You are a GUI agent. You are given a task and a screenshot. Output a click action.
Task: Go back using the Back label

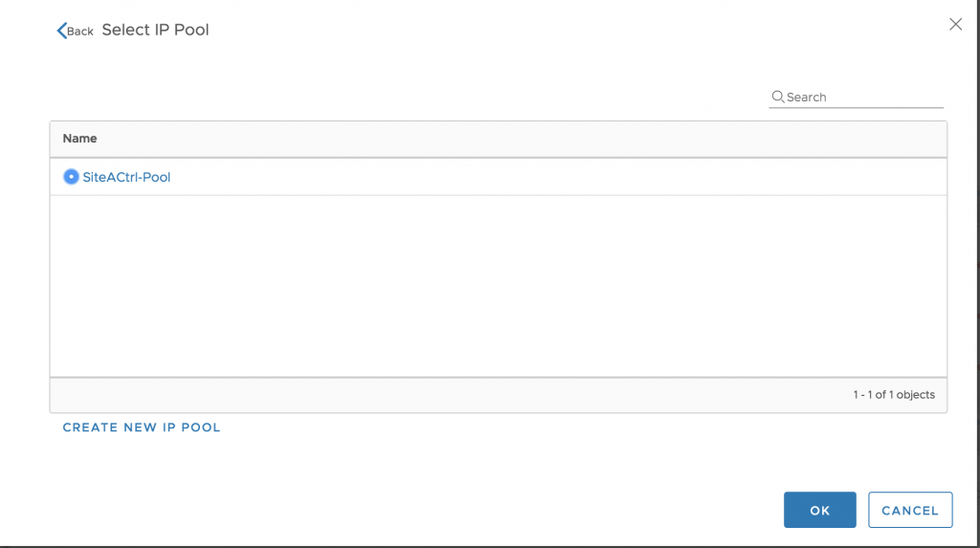(x=80, y=32)
